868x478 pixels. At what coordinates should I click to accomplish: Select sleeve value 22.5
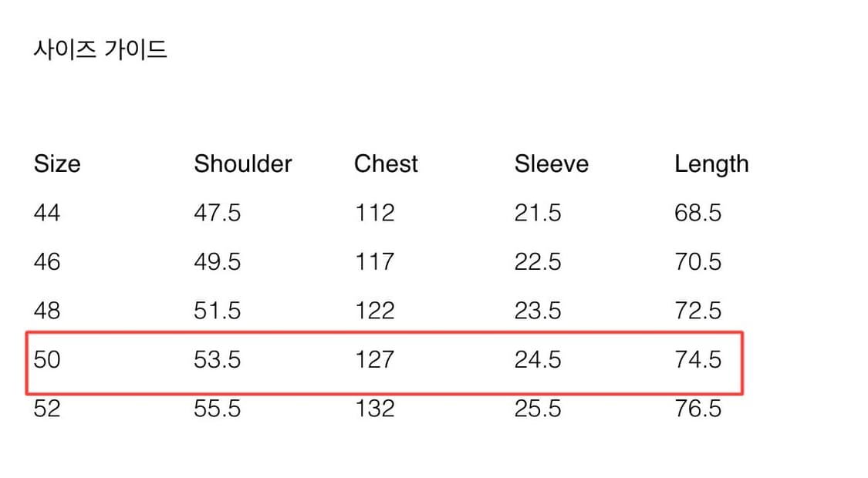[x=538, y=261]
